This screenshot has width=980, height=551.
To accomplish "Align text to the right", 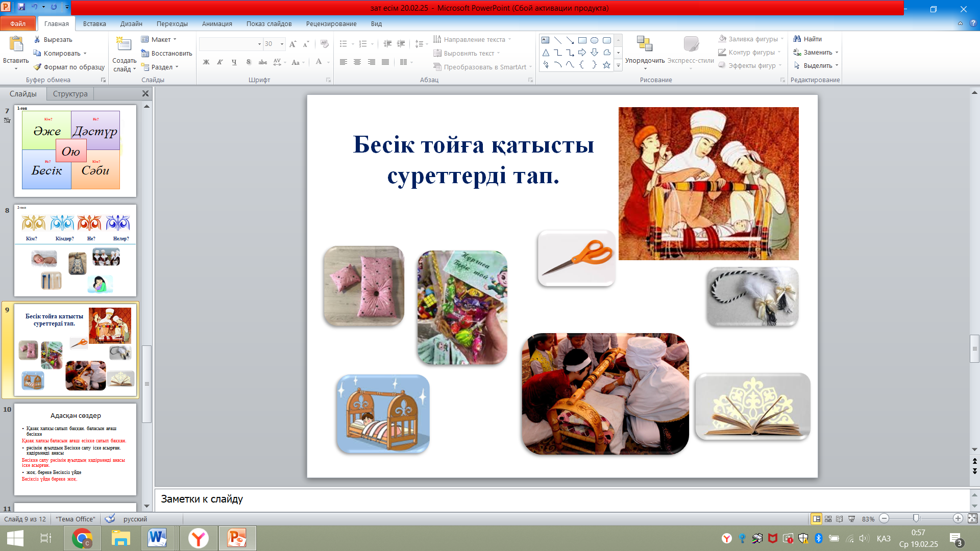I will [371, 62].
